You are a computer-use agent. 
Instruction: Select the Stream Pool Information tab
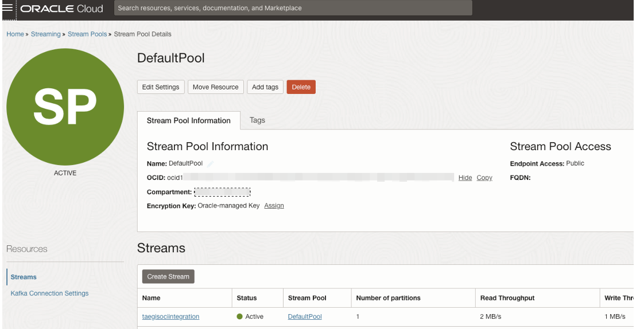[188, 120]
